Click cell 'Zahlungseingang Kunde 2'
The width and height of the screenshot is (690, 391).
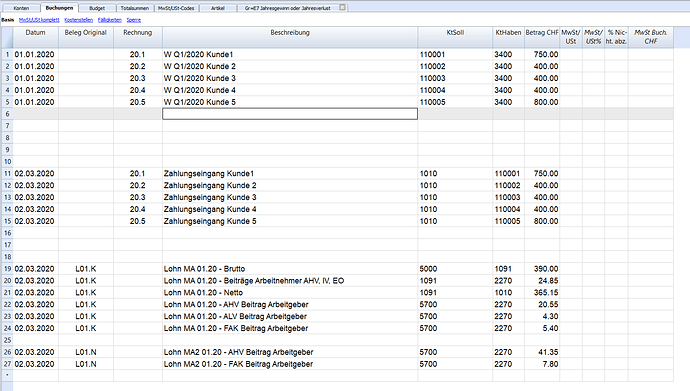coord(290,186)
